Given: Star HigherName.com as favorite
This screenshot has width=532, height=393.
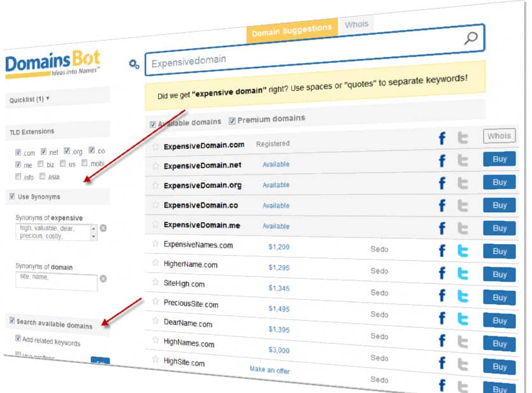Looking at the screenshot, I should tap(155, 262).
